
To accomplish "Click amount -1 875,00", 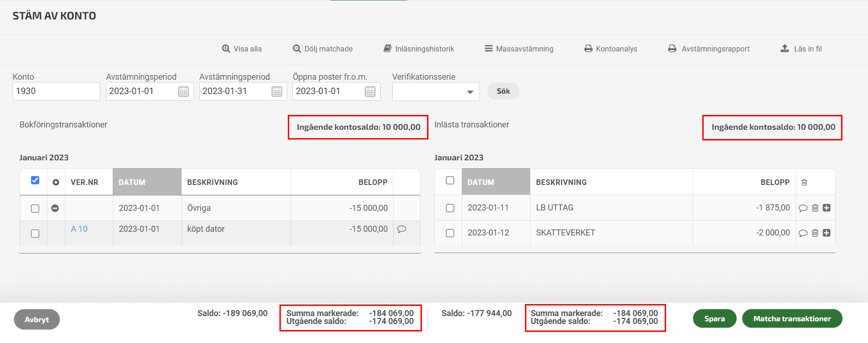I will pos(773,208).
